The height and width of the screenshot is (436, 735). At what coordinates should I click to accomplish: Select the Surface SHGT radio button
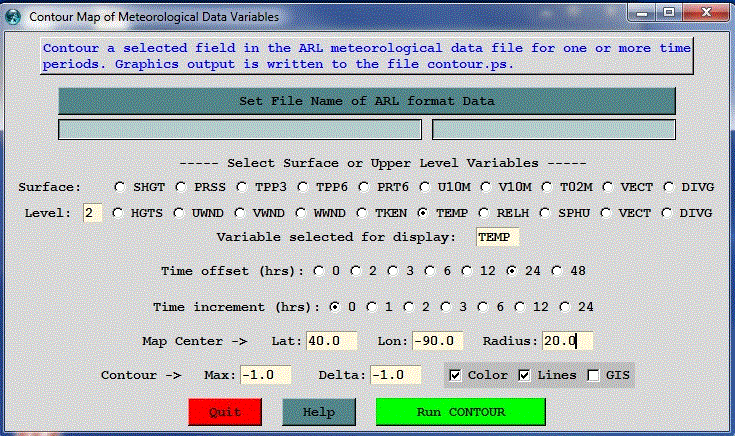point(121,186)
